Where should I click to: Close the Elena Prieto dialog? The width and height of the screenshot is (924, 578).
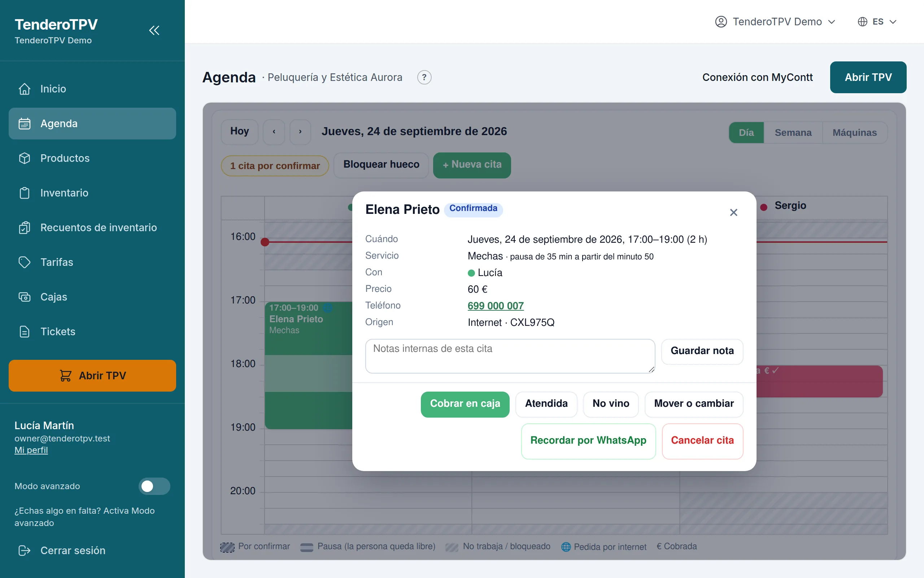pyautogui.click(x=733, y=212)
